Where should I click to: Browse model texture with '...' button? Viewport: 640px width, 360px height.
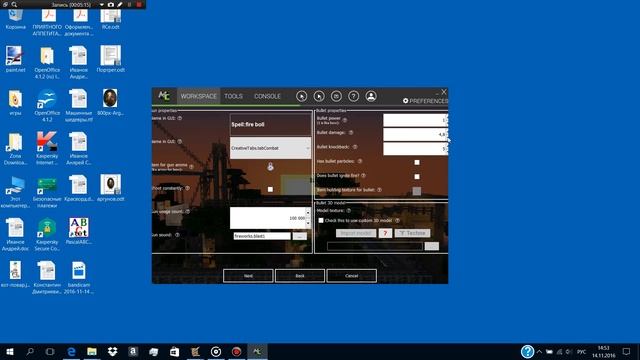tap(431, 246)
